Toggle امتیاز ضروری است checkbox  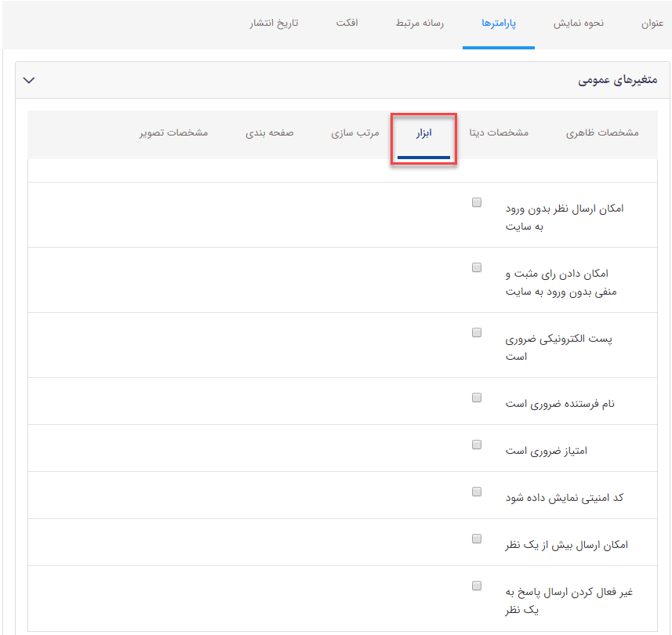pyautogui.click(x=477, y=444)
